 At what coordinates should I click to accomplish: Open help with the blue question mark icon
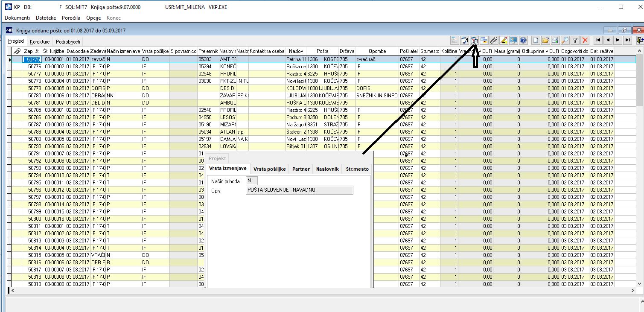point(523,40)
